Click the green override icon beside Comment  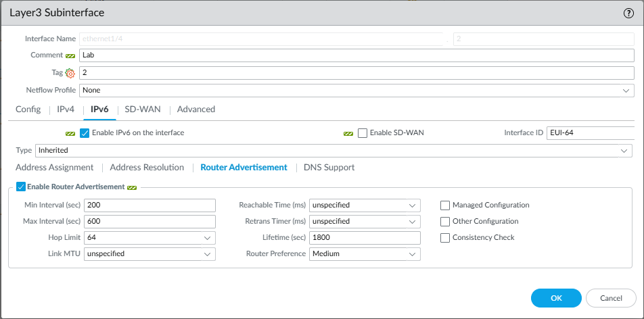pyautogui.click(x=70, y=55)
